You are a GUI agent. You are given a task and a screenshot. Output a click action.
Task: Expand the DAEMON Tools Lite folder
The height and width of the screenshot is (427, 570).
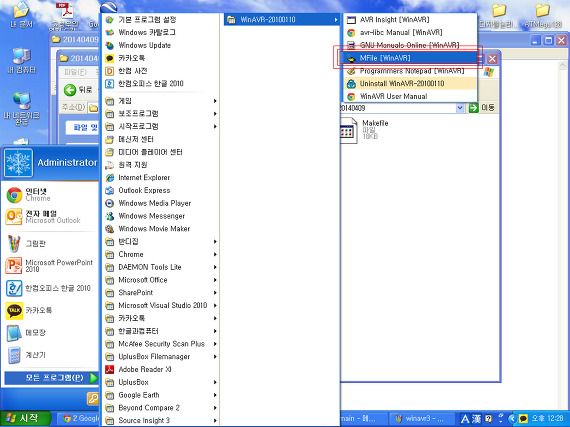coord(161,267)
